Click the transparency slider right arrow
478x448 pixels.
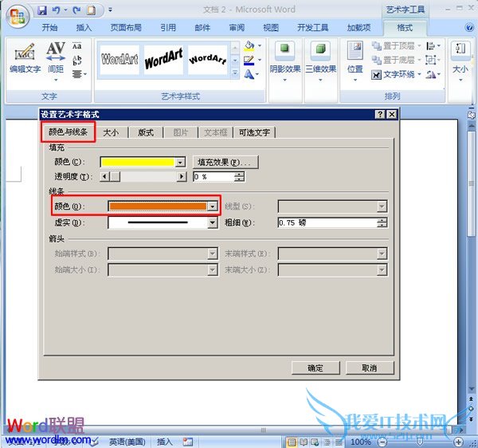pos(182,177)
